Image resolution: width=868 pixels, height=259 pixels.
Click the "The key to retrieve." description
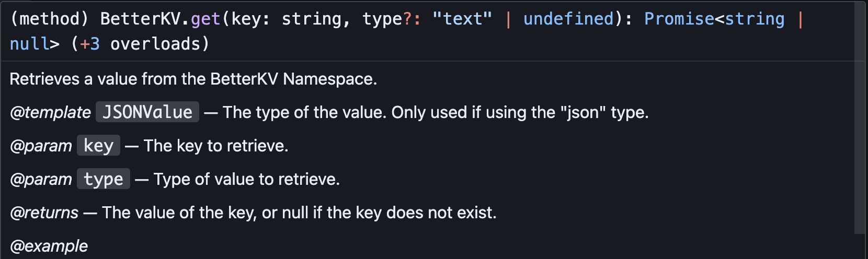click(216, 146)
